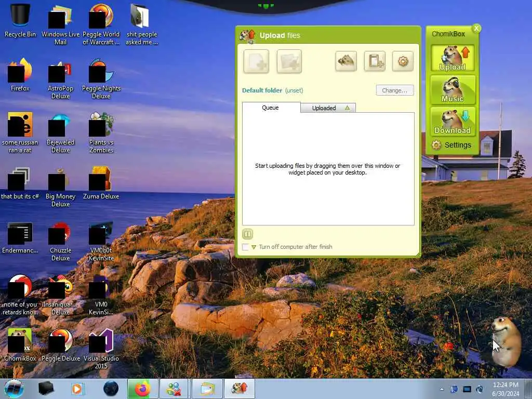Select the Peggle World of Warcraft desktop icon

pyautogui.click(x=101, y=24)
